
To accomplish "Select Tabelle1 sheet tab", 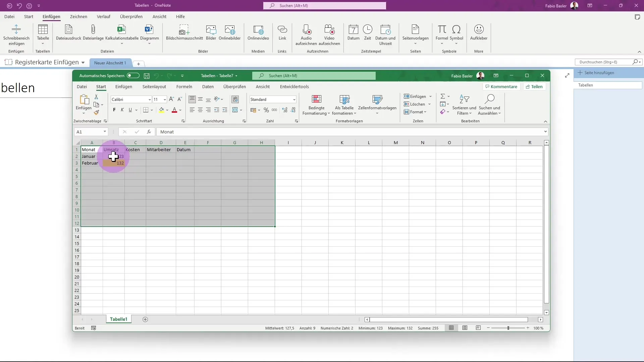I will tap(119, 319).
